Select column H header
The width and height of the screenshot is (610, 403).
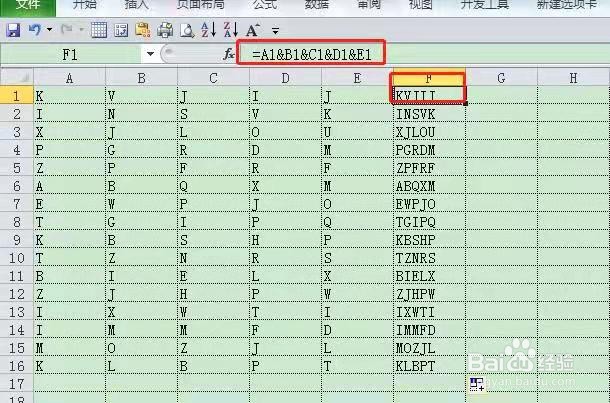tap(573, 78)
